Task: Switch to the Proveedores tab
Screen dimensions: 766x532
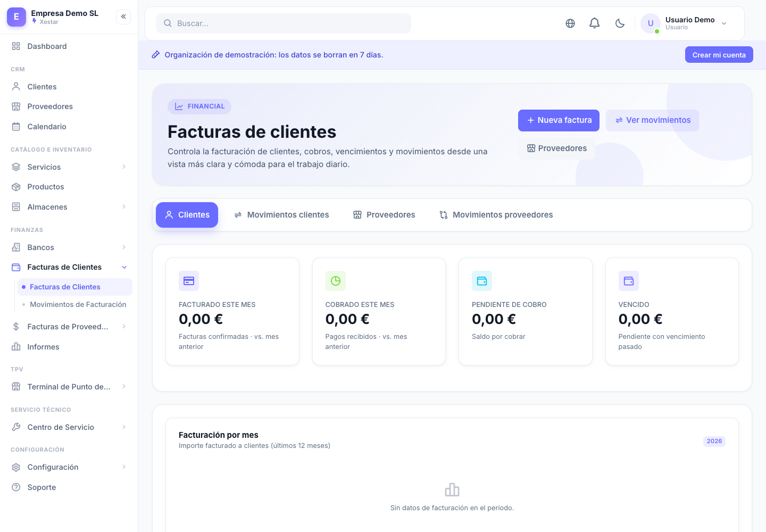Action: (384, 215)
